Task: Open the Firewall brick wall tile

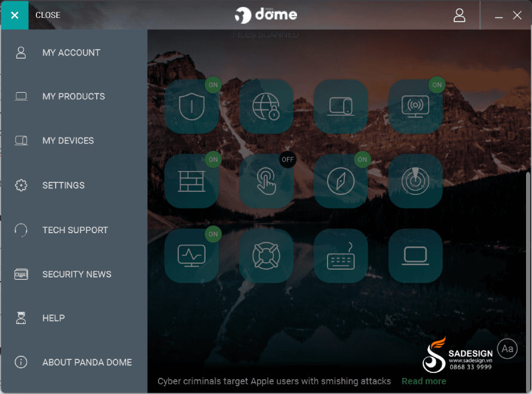Action: tap(192, 181)
